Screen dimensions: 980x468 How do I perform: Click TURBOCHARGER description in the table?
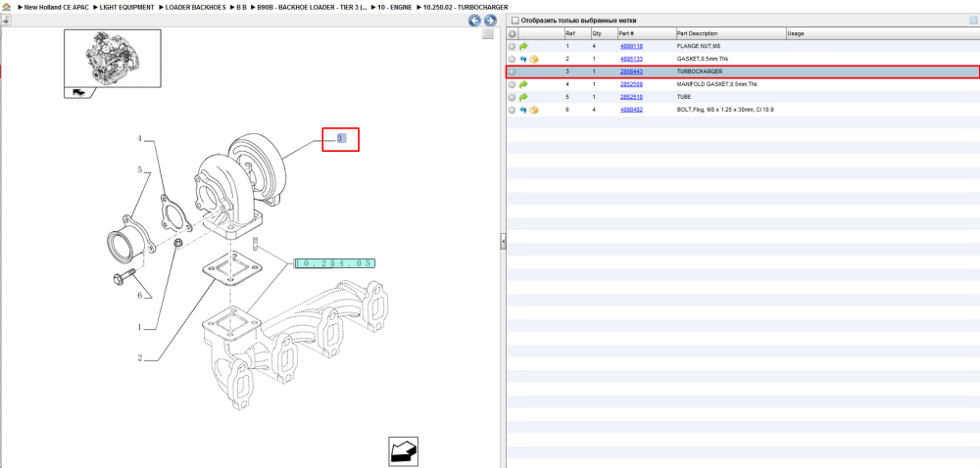700,71
